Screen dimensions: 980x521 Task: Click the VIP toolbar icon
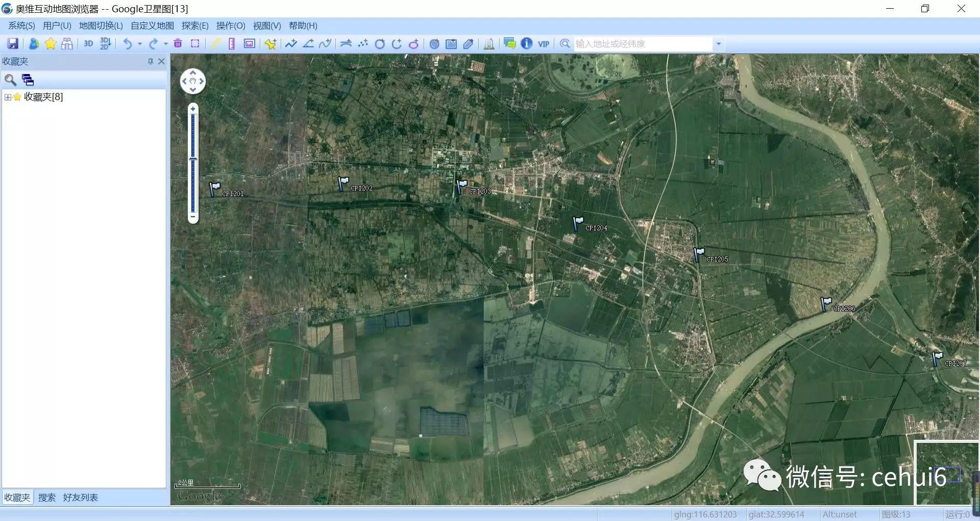tap(544, 44)
